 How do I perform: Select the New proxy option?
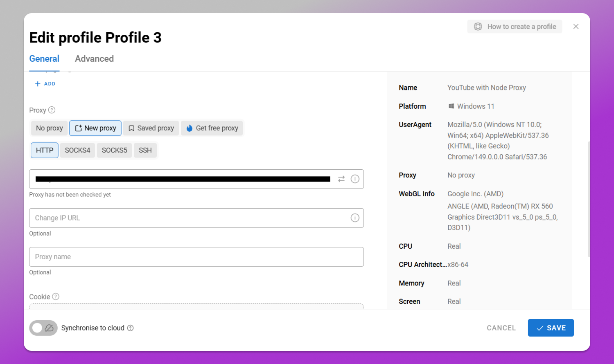tap(95, 128)
